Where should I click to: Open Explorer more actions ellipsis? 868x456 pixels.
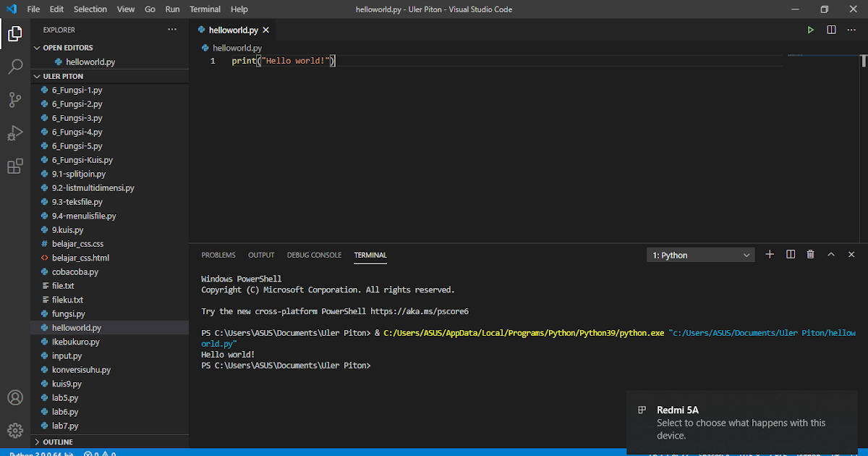point(172,29)
